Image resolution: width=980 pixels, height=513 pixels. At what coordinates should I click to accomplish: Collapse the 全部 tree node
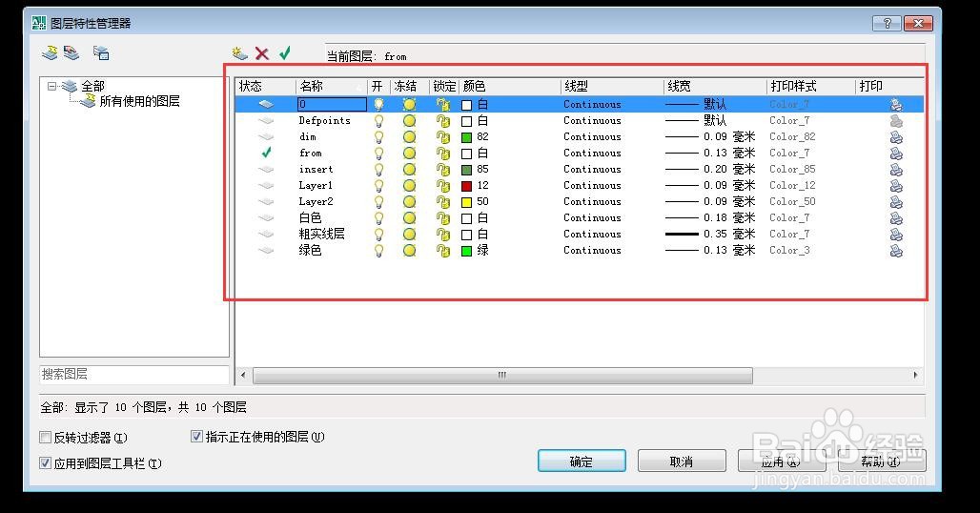pos(51,86)
